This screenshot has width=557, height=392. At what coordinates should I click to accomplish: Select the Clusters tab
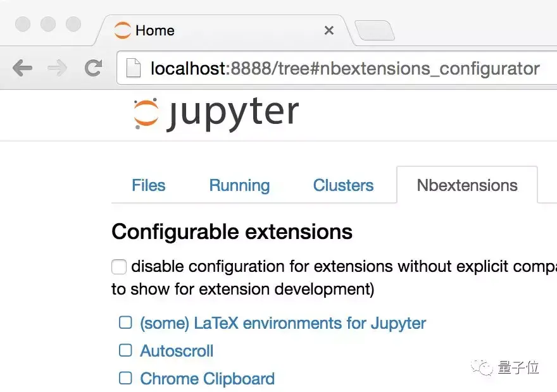[x=343, y=185]
